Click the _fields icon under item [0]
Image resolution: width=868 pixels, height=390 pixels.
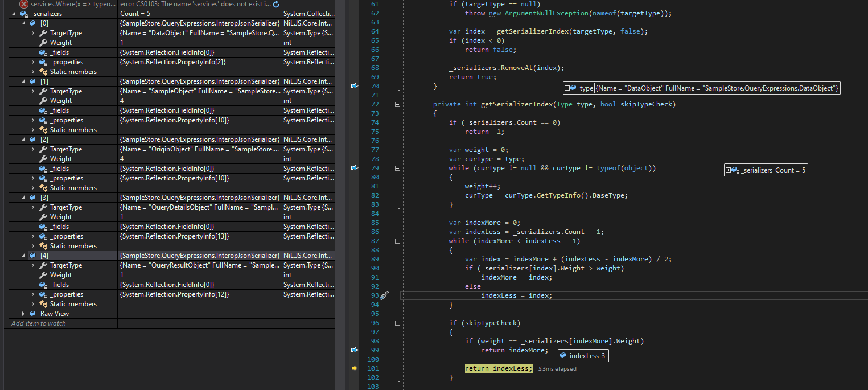43,52
